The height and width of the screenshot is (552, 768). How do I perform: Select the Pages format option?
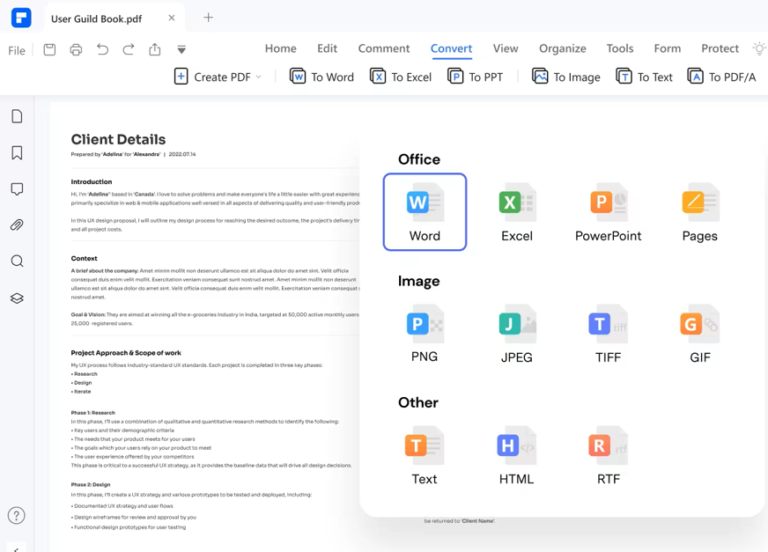pyautogui.click(x=699, y=212)
